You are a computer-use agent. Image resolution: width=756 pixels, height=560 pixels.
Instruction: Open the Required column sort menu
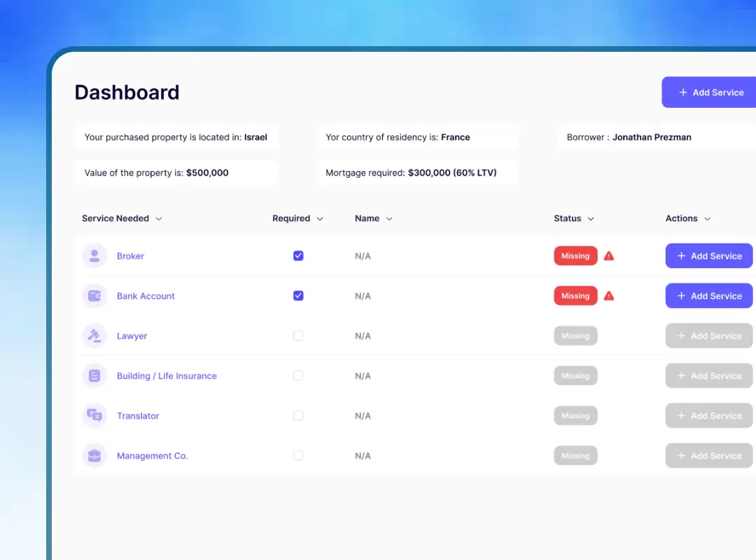[321, 218]
